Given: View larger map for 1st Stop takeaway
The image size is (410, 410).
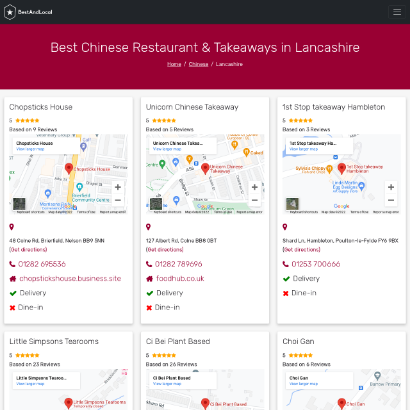Looking at the screenshot, I should click(x=304, y=149).
